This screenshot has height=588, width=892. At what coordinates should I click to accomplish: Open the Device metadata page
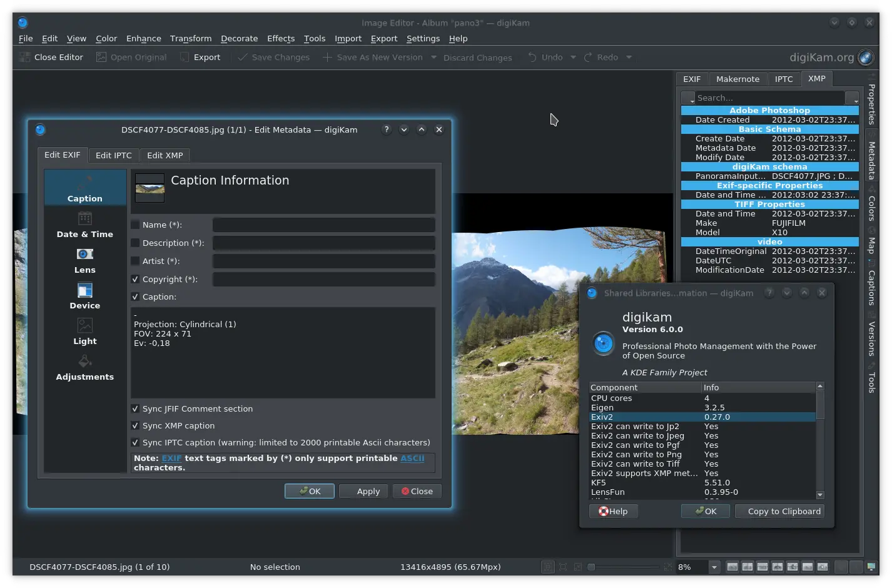coord(84,297)
